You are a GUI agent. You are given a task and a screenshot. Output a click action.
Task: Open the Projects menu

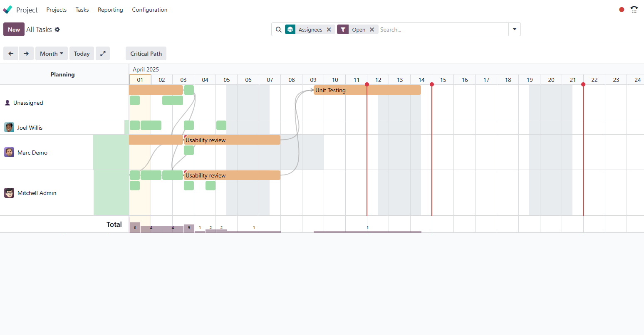tap(57, 10)
